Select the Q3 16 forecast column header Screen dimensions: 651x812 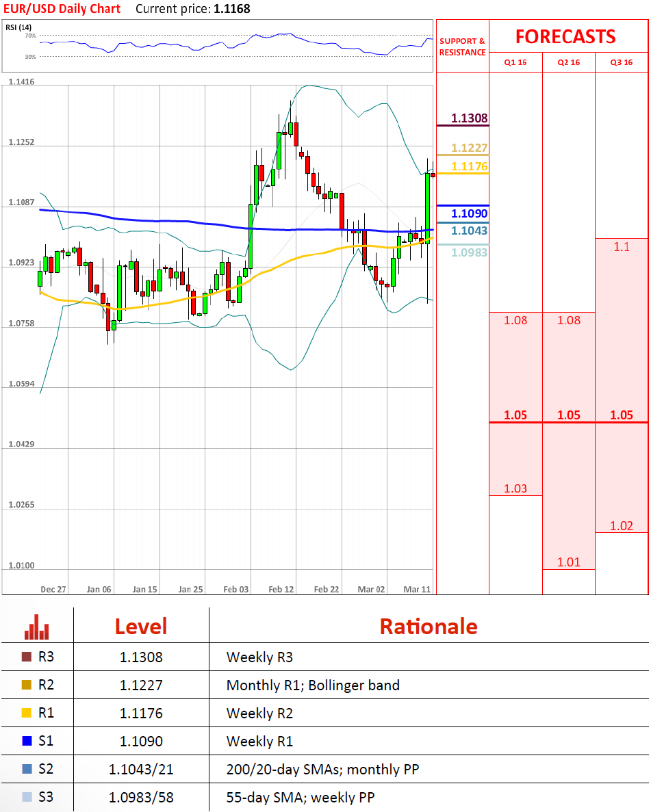click(622, 62)
